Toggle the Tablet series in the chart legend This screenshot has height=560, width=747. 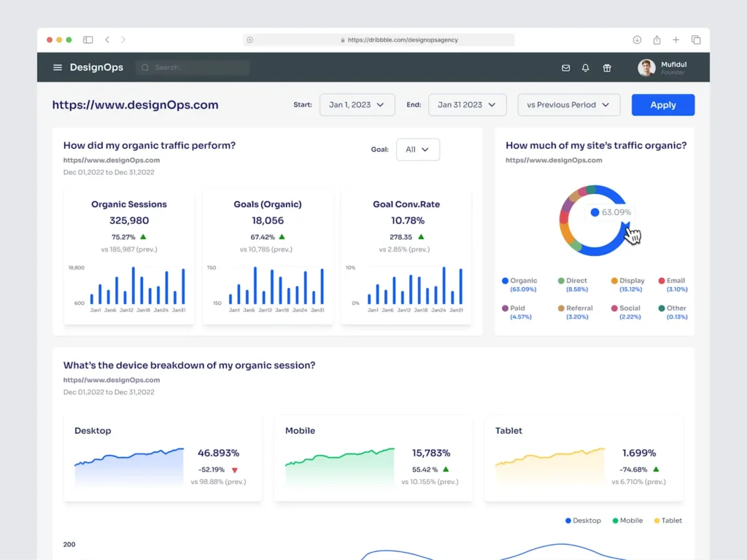coord(667,520)
